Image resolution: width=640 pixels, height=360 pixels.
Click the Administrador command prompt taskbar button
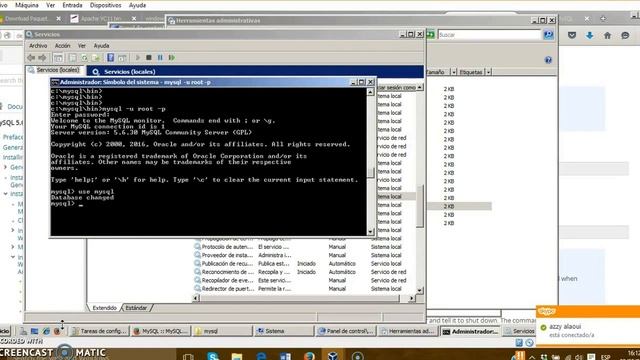click(470, 331)
